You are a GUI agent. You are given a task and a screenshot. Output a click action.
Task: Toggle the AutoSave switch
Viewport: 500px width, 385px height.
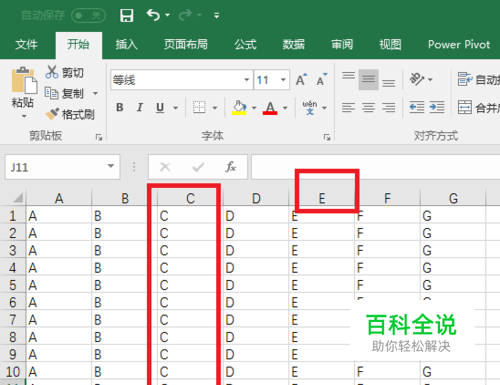pyautogui.click(x=88, y=15)
